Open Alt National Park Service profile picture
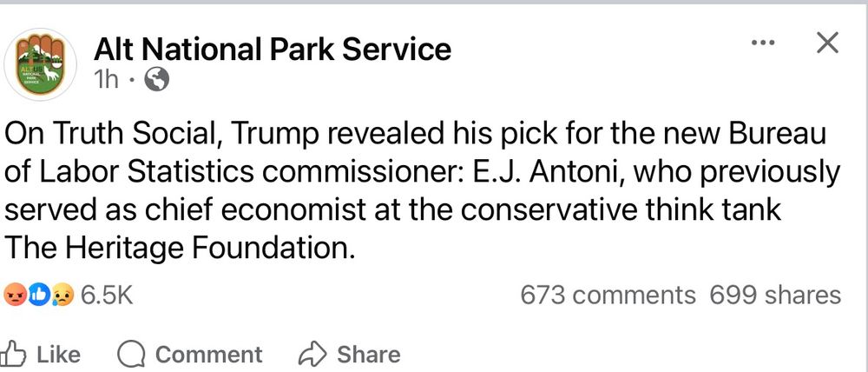The image size is (868, 372). tap(40, 63)
